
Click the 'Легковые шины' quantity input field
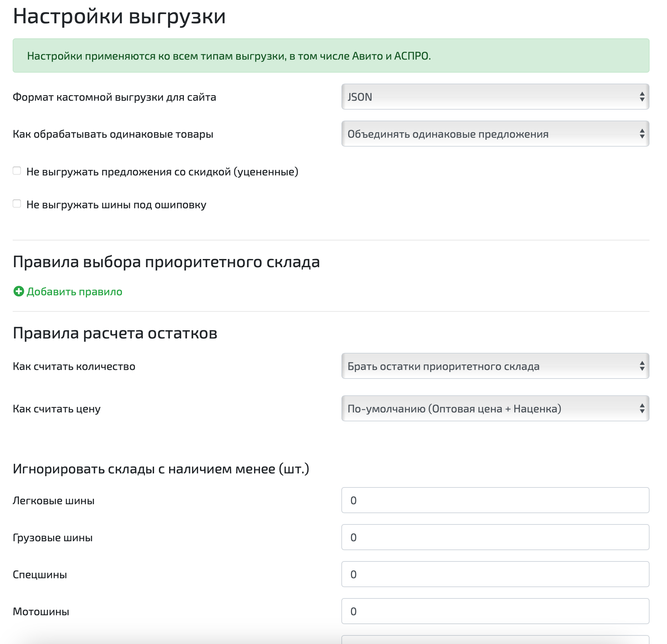[495, 500]
